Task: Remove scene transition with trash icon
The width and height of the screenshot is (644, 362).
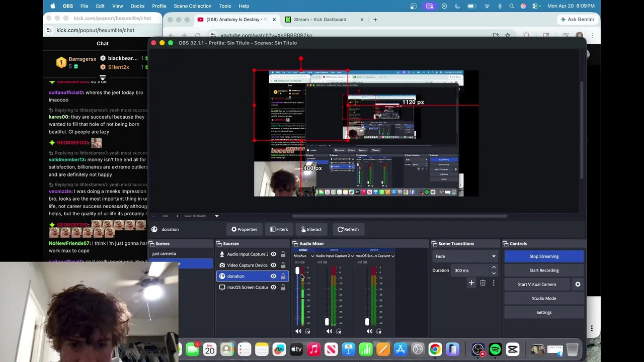Action: [x=482, y=283]
